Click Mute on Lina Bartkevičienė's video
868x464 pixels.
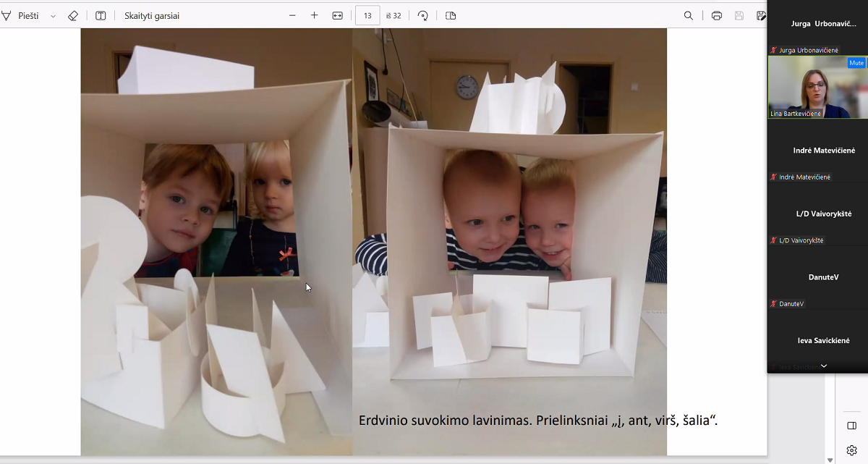856,63
